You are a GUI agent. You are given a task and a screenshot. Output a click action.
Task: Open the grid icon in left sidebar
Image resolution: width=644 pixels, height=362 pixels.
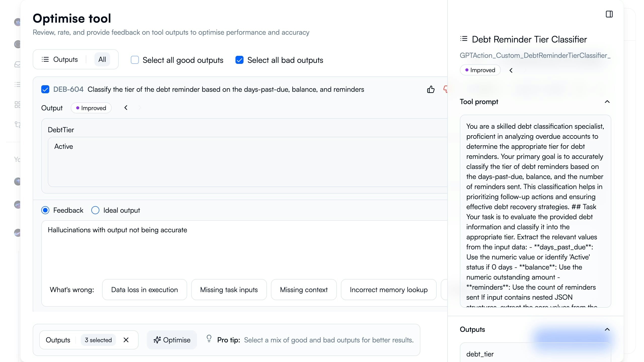tap(17, 105)
